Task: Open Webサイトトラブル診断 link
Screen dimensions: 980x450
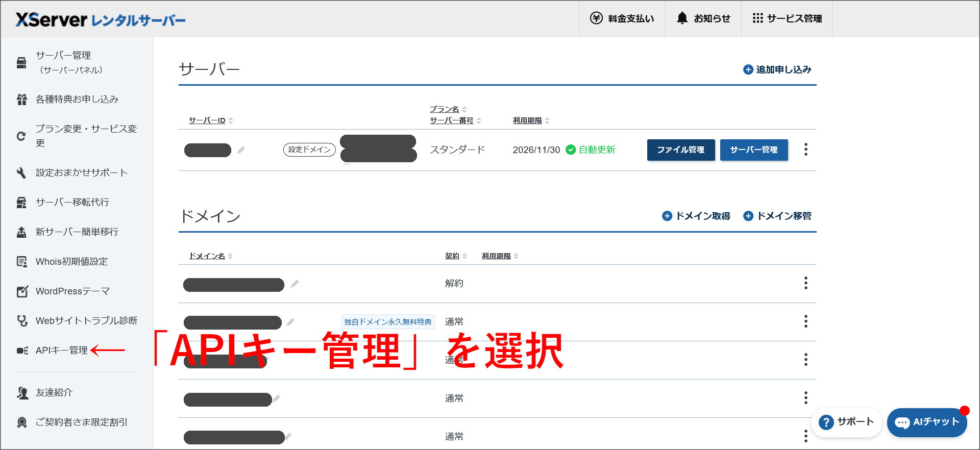Action: 86,320
